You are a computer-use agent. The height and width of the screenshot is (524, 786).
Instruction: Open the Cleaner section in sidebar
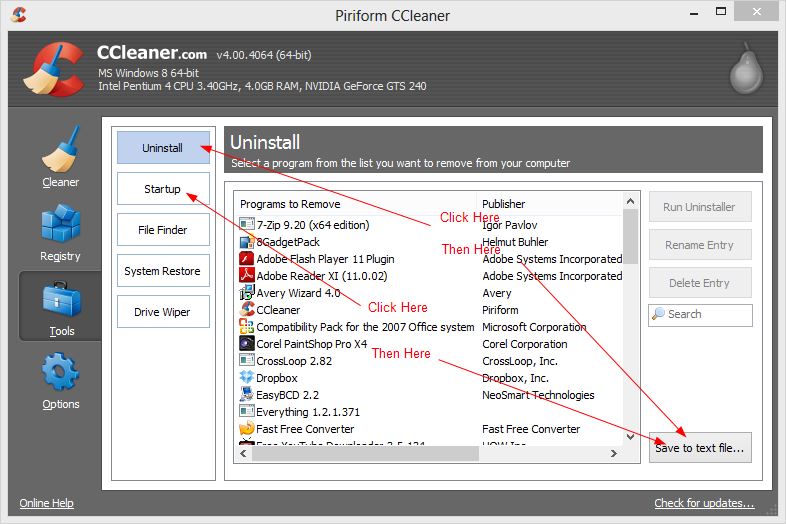click(x=60, y=157)
